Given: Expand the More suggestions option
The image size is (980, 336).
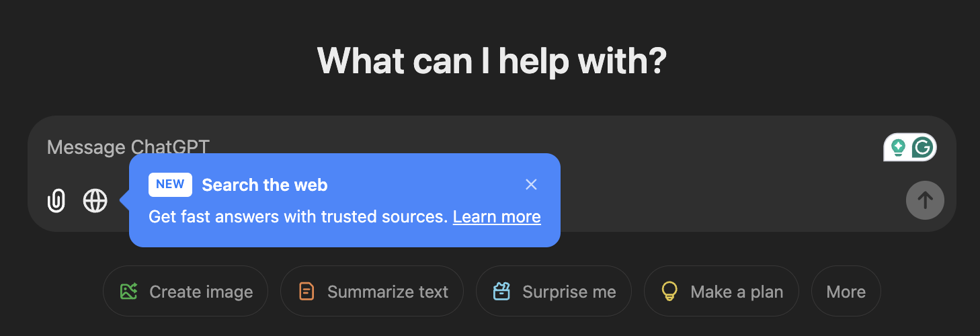Looking at the screenshot, I should click(846, 291).
